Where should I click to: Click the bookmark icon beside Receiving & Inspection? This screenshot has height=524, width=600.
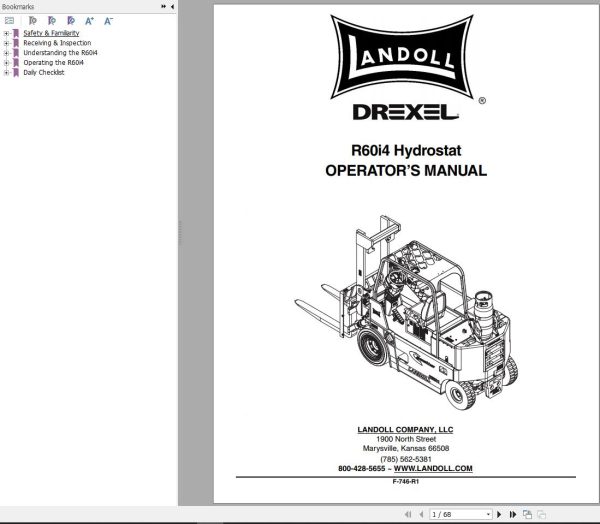[x=16, y=43]
